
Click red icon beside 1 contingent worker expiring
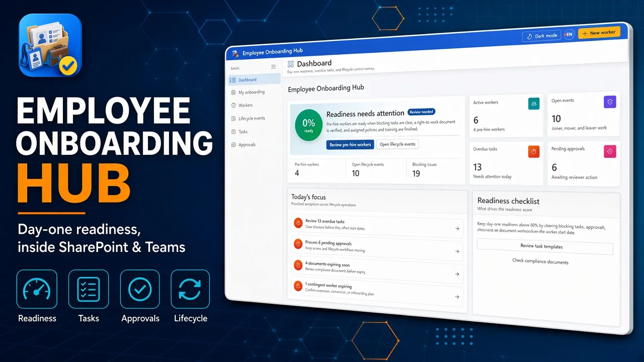pyautogui.click(x=298, y=286)
